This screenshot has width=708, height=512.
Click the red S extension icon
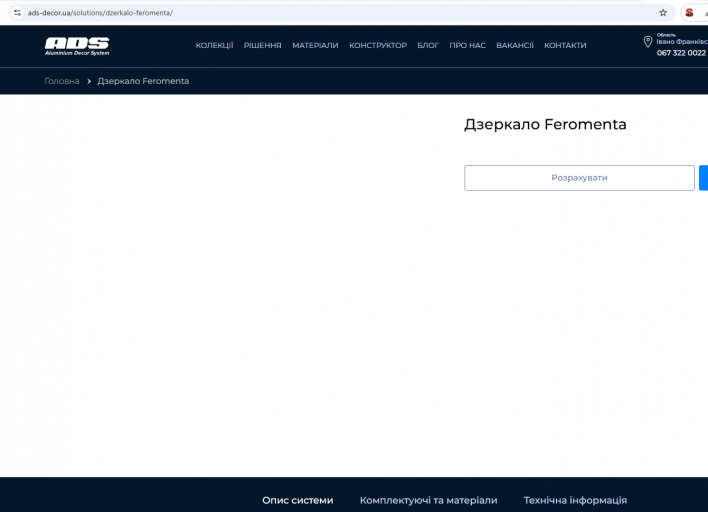689,13
